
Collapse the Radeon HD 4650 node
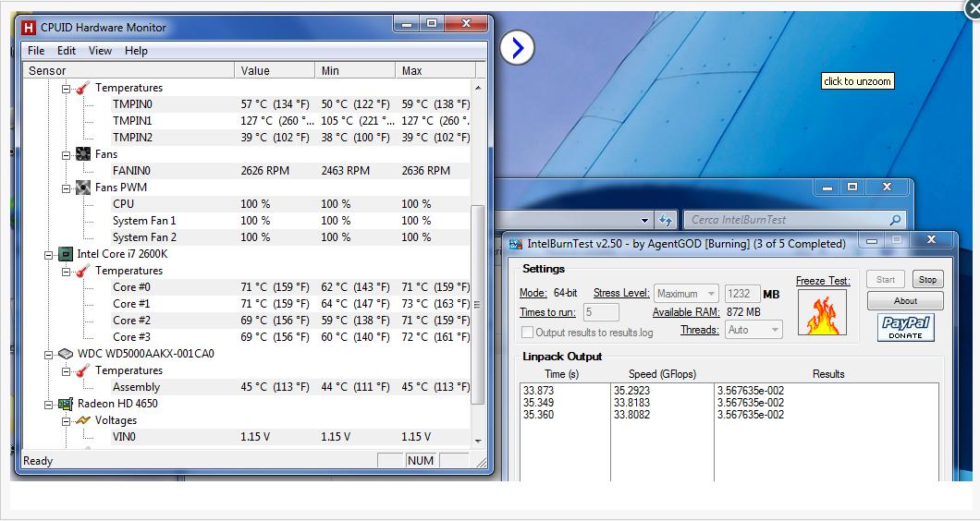(x=49, y=405)
